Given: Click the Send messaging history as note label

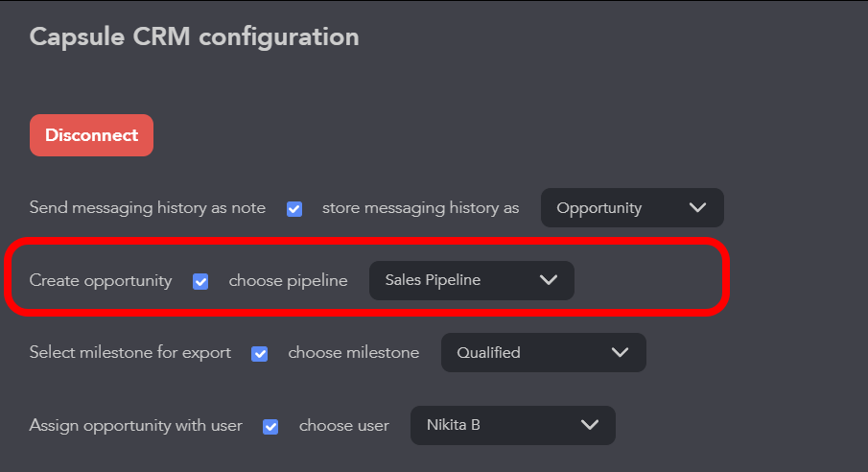Looking at the screenshot, I should [148, 207].
